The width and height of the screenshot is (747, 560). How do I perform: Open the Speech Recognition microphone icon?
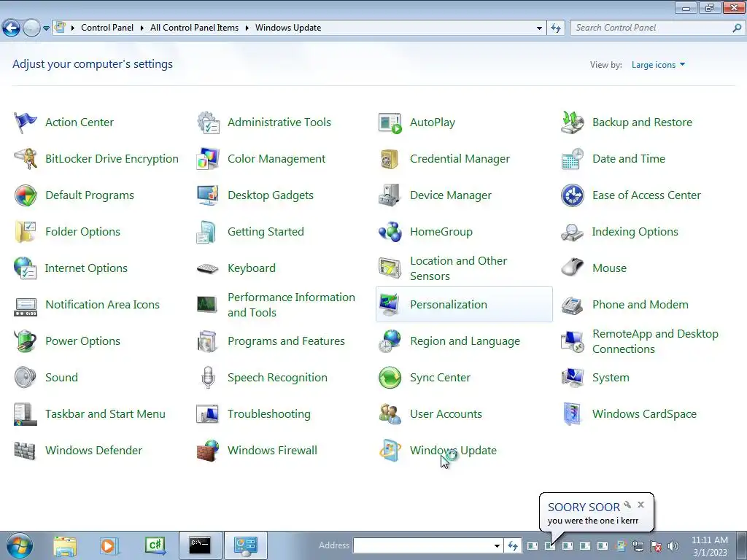[x=208, y=378]
